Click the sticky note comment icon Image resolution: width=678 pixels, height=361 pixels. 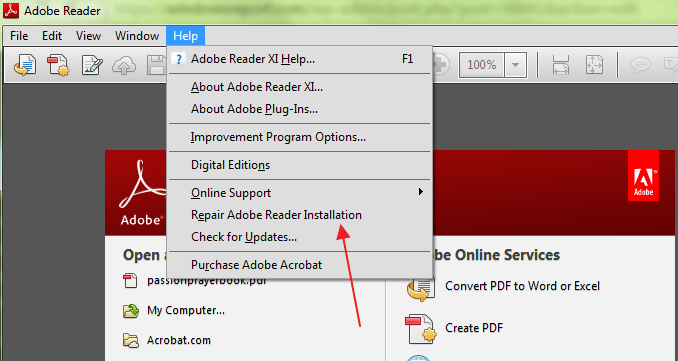(x=641, y=65)
